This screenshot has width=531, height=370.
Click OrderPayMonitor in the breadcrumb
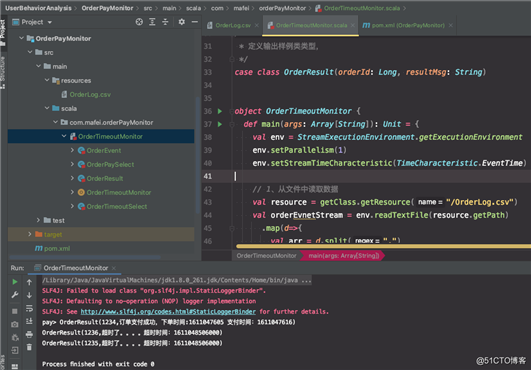point(107,8)
